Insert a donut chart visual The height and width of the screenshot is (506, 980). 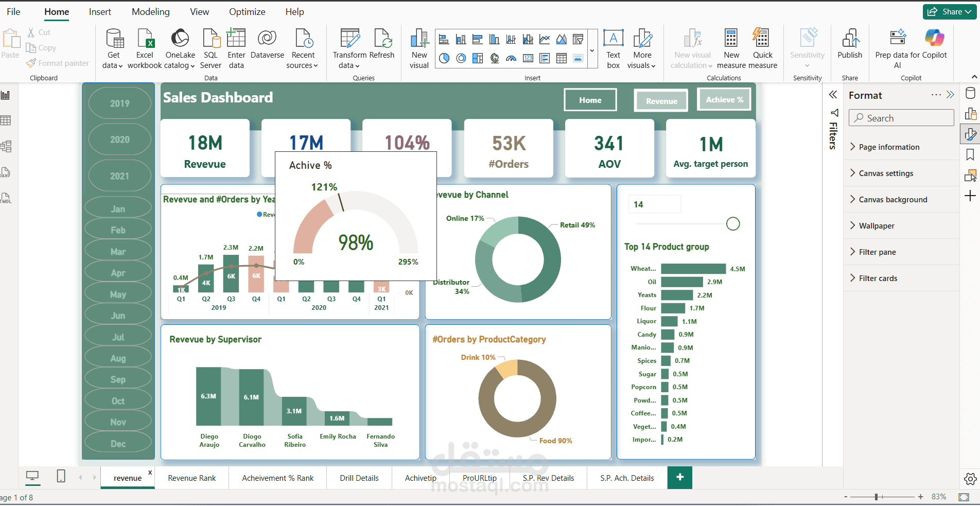pyautogui.click(x=461, y=58)
